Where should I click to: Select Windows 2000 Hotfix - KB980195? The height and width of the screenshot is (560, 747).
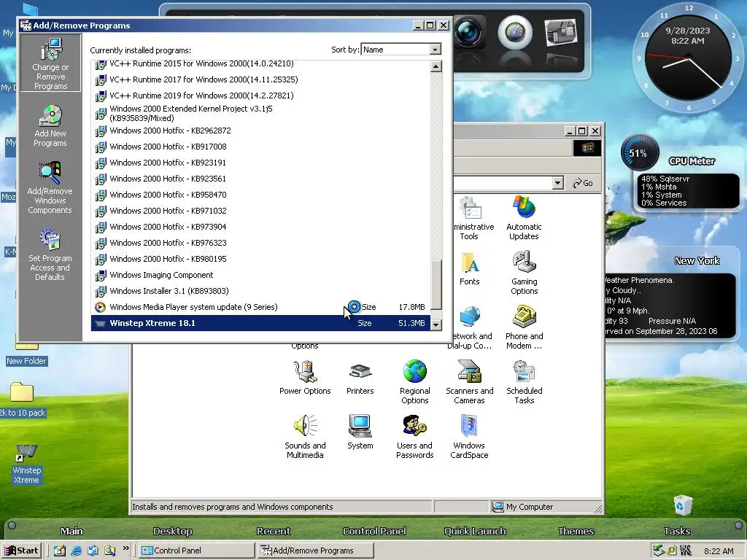pyautogui.click(x=260, y=259)
